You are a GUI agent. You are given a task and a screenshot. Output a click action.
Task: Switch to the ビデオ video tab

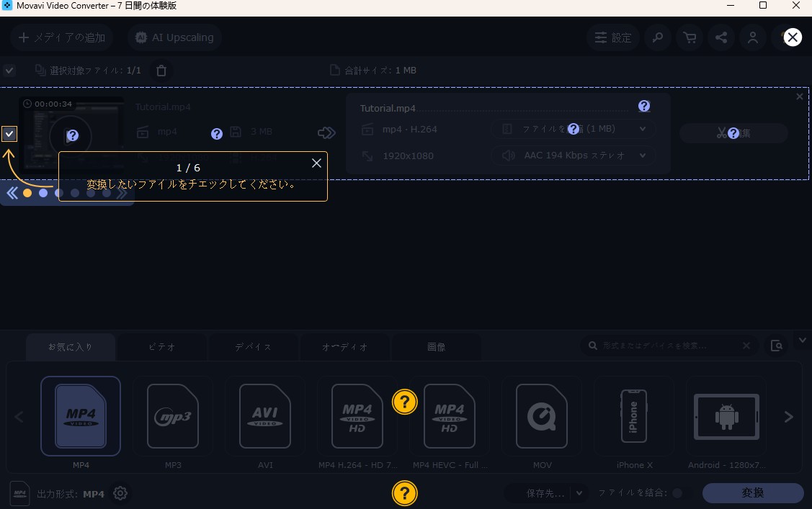pyautogui.click(x=162, y=347)
